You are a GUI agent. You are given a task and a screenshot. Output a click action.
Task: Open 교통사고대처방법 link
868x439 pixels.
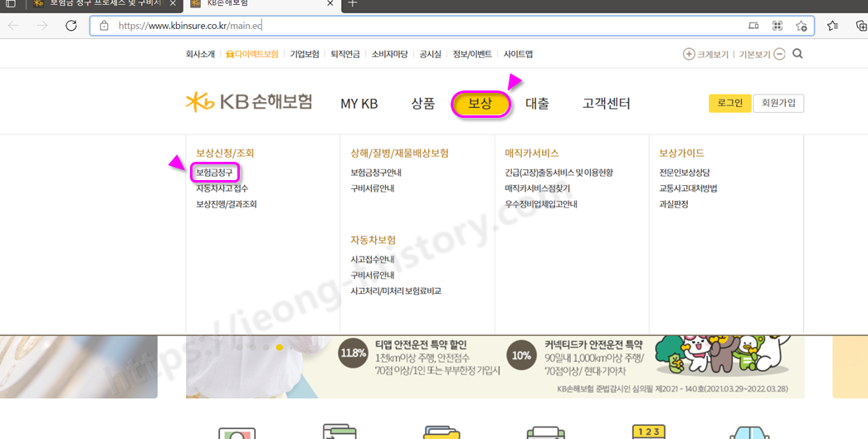point(688,188)
